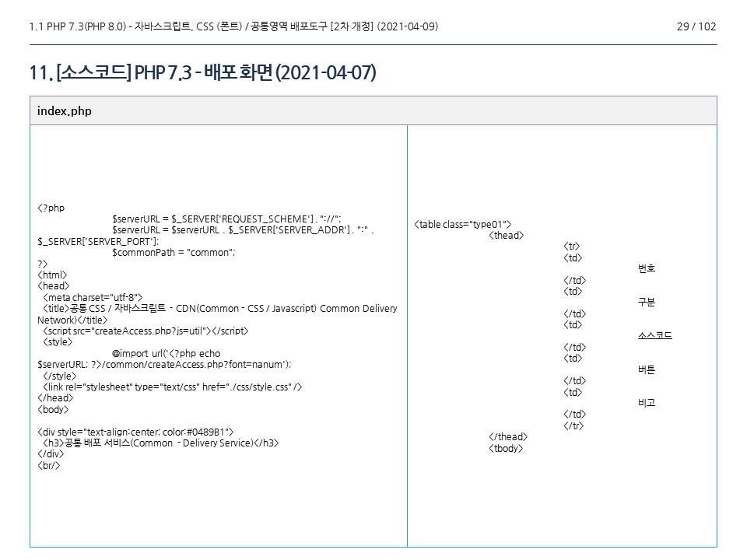Click the $_SERVER['SERVER_PORT'] line
Viewport: 747px width, 560px height.
tap(98, 241)
